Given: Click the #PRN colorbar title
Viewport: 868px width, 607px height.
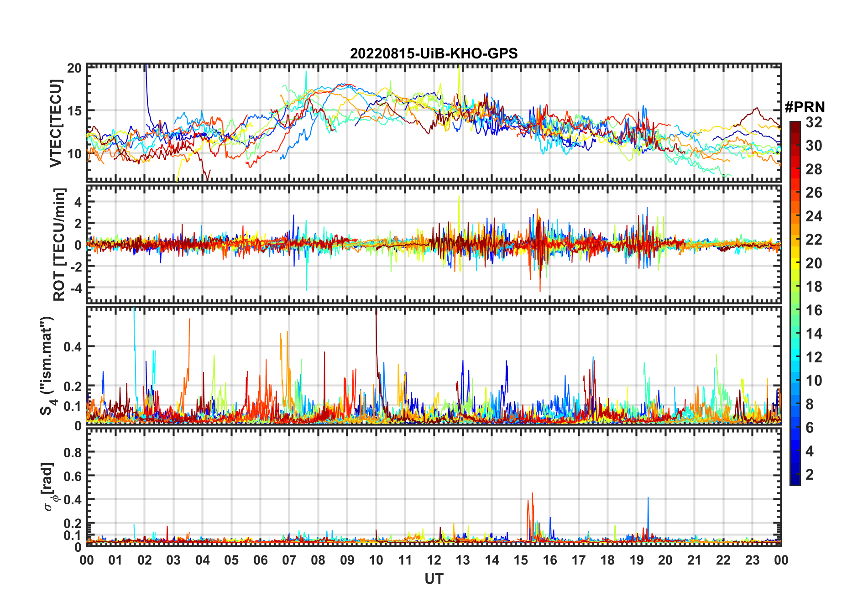Looking at the screenshot, I should point(805,107).
